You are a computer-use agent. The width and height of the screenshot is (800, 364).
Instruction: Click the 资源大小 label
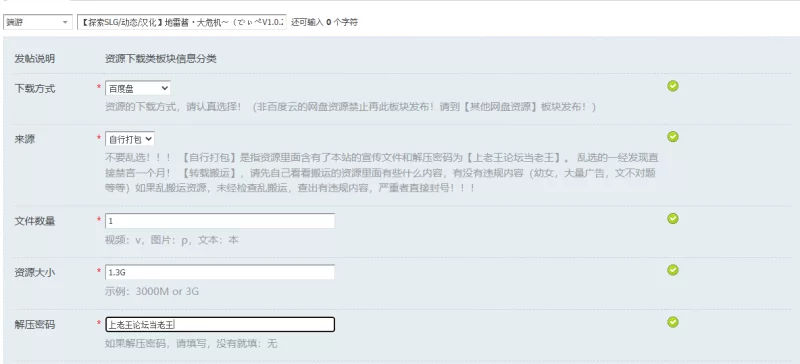point(35,273)
